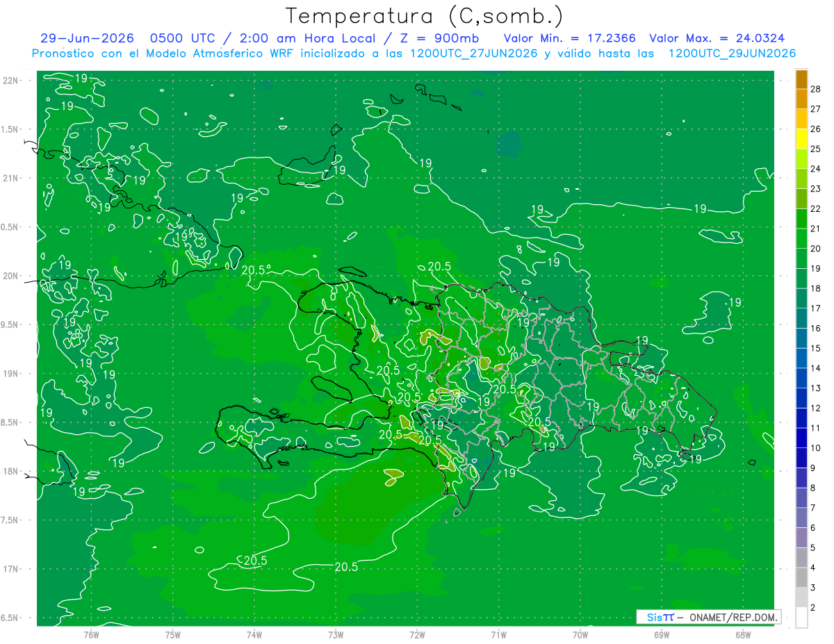The image size is (834, 644).
Task: Select the gray swatch between 3 and 4
Action: point(801,578)
